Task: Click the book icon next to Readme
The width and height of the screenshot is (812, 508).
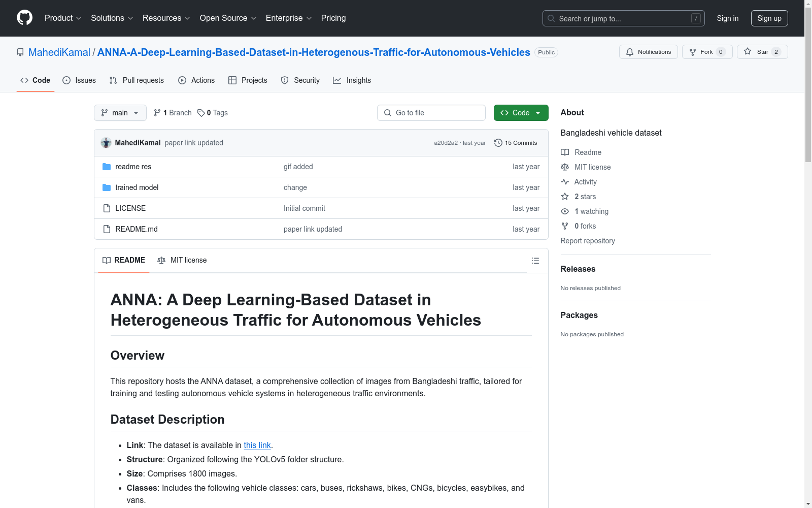Action: click(565, 152)
